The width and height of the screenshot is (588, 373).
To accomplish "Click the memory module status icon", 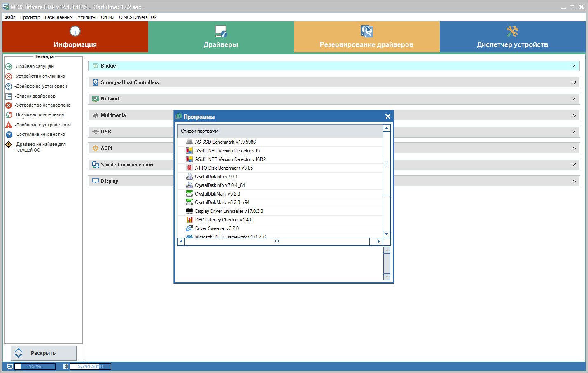I will 65,366.
